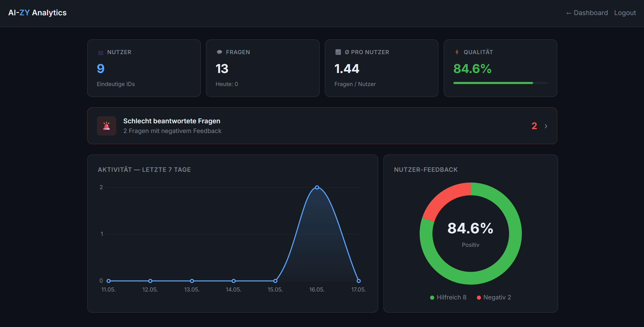Viewport: 644px width, 327px height.
Task: Click the red count 2 in alert banner
Action: pos(534,126)
